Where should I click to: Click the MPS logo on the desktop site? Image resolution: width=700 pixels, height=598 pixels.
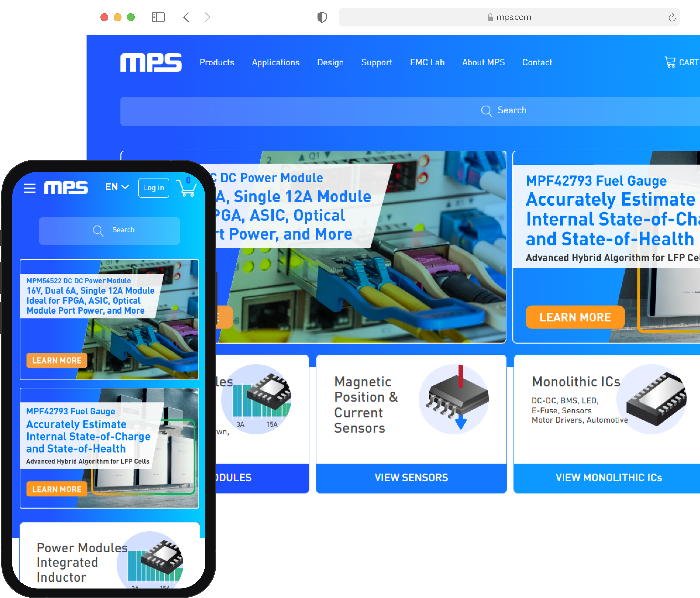point(151,63)
